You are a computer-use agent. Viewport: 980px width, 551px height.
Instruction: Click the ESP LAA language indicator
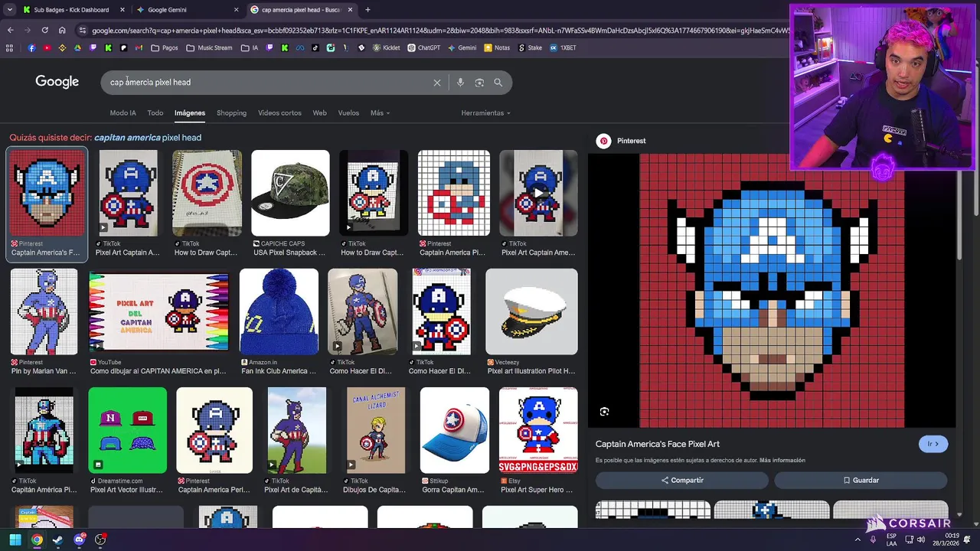click(891, 540)
